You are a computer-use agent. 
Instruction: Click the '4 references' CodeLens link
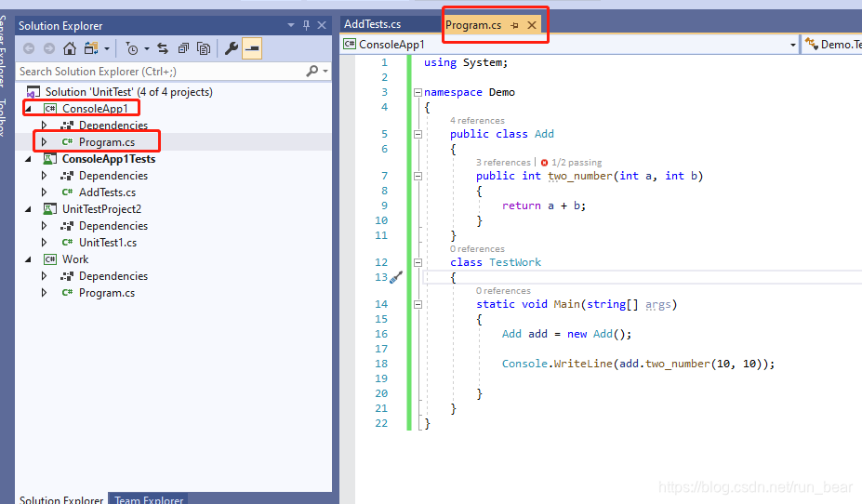click(x=477, y=120)
